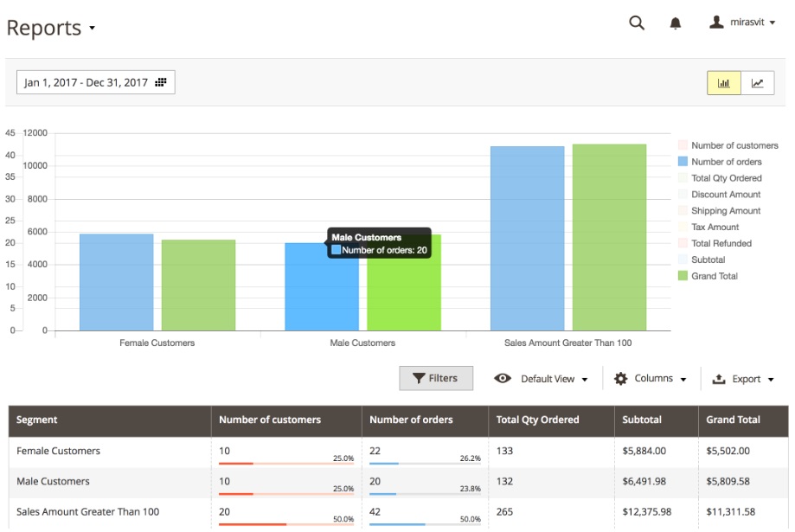Sort by Number of orders column header
Screen dimensions: 795x532
click(411, 420)
